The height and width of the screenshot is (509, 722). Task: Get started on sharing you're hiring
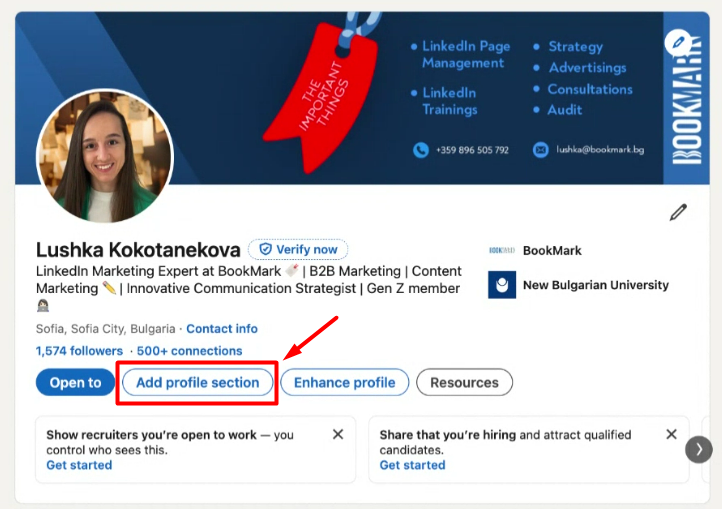tap(412, 465)
